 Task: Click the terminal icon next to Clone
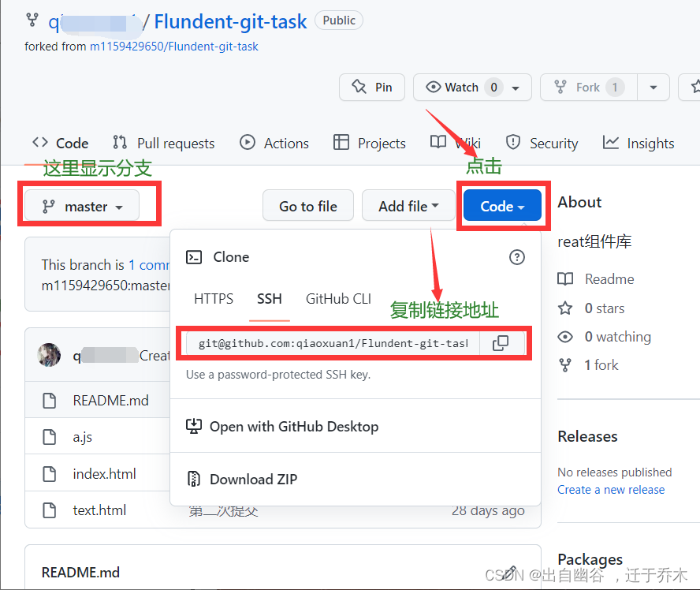pos(194,257)
